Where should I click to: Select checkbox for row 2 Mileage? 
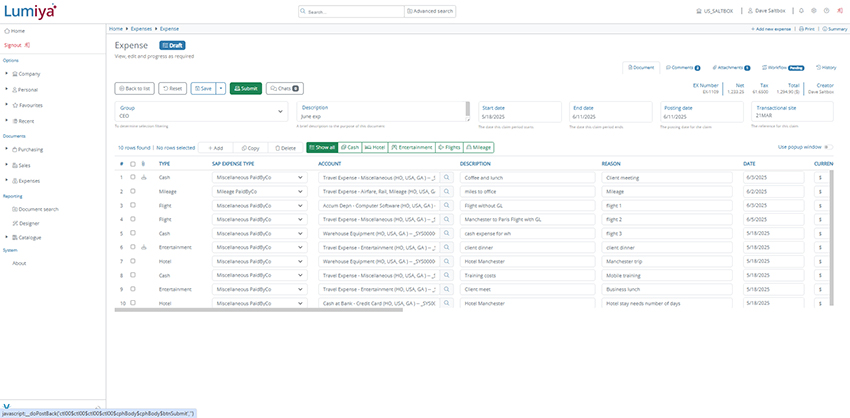[133, 191]
